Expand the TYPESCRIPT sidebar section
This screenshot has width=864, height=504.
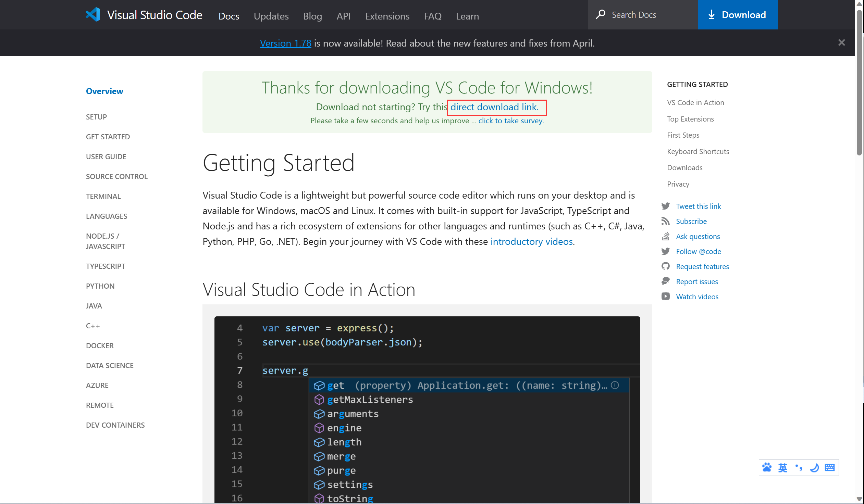pyautogui.click(x=106, y=266)
